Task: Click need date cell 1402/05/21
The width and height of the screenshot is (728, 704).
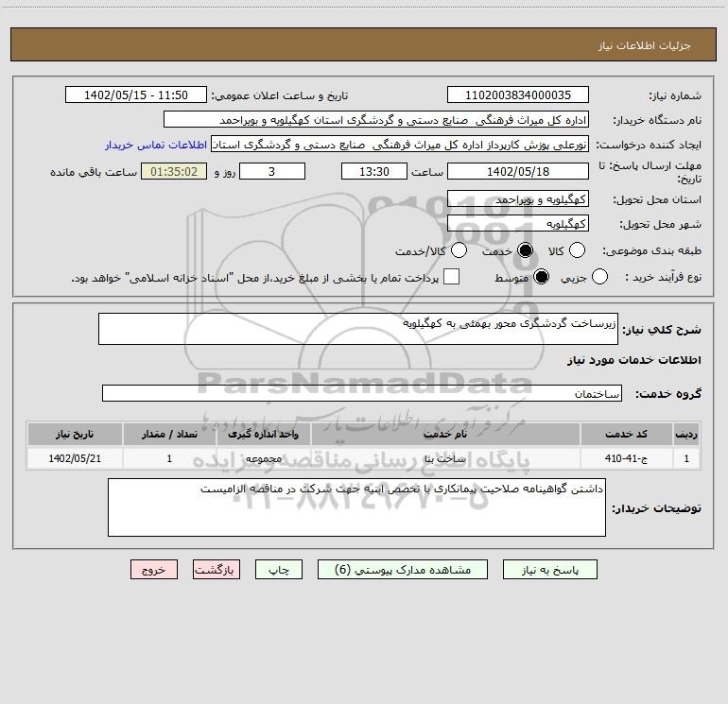Action: coord(75,458)
